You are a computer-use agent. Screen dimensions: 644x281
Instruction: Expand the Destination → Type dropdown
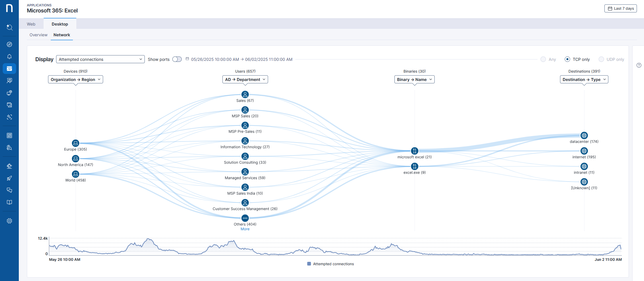click(x=584, y=80)
